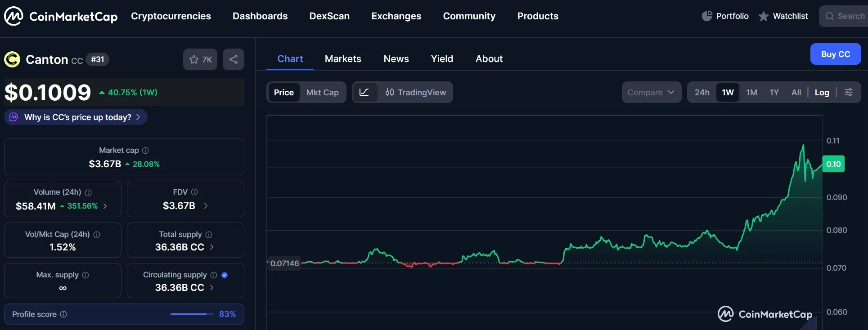The image size is (868, 330).
Task: Switch to the Markets tab
Action: tap(343, 59)
